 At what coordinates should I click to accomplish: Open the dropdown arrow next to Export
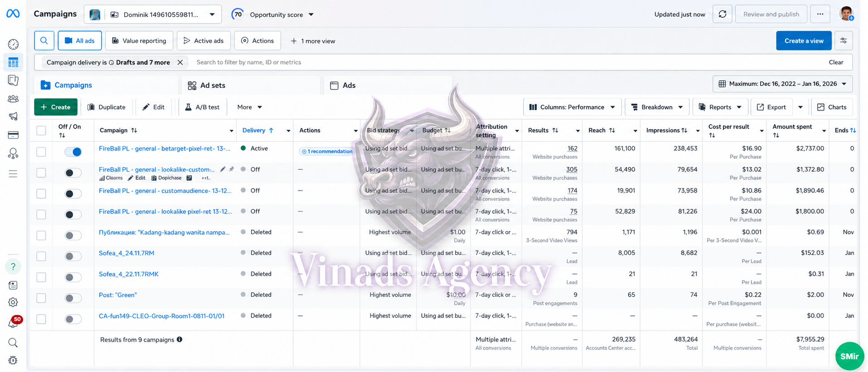pyautogui.click(x=800, y=107)
